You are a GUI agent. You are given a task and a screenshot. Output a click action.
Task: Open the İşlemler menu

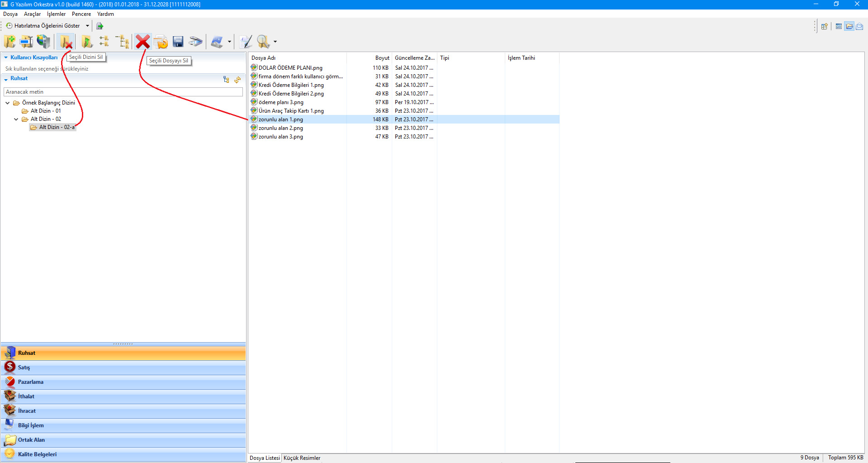tap(56, 14)
